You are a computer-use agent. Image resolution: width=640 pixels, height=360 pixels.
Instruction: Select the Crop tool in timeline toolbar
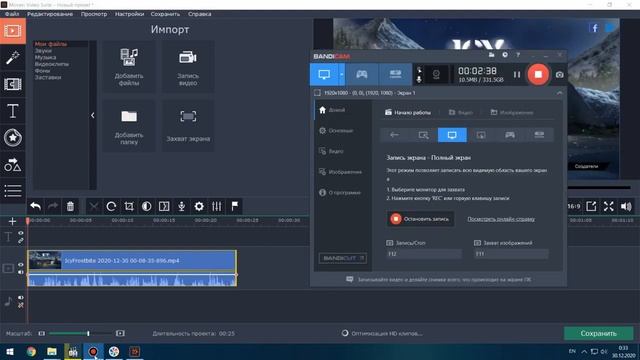[x=129, y=207]
